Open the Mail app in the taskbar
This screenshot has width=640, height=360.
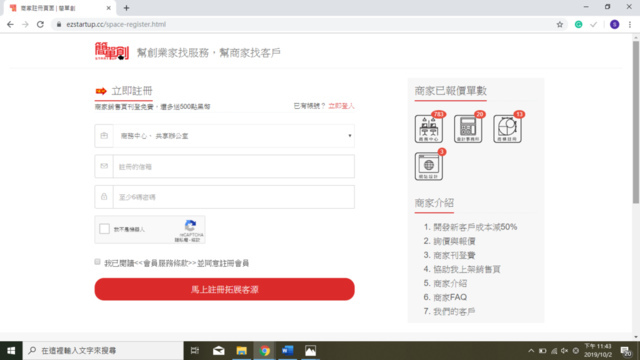click(218, 351)
